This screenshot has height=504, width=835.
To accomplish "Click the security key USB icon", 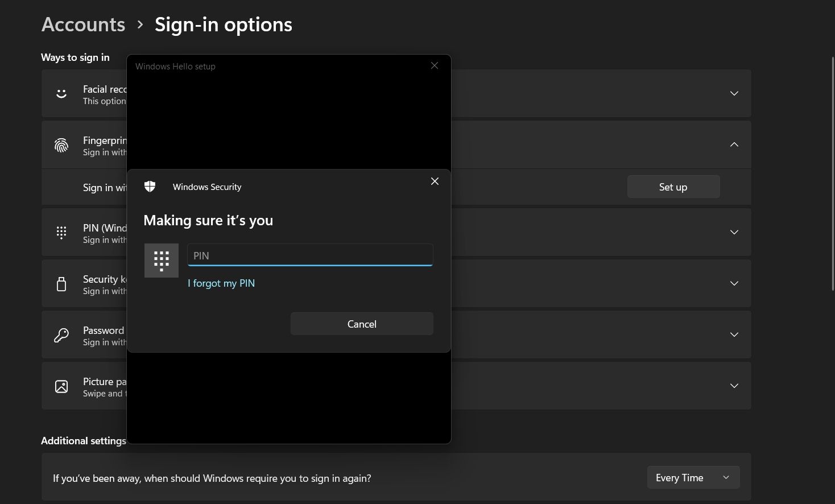I will pos(61,283).
